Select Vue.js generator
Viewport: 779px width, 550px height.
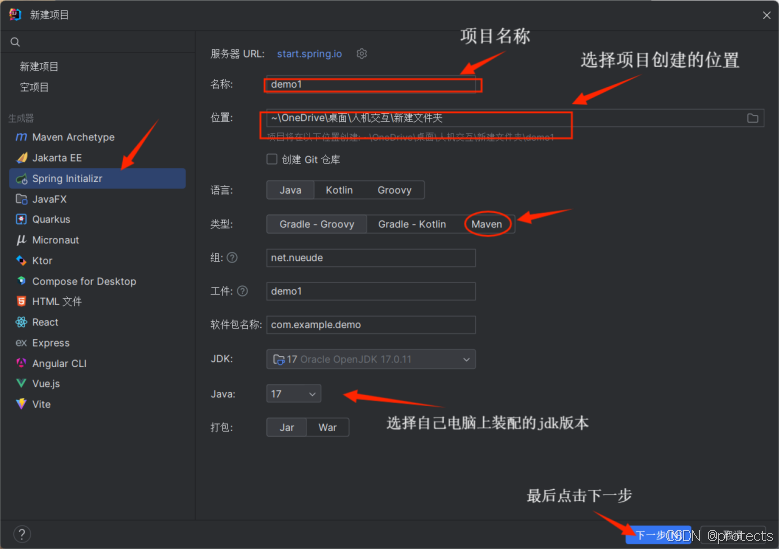pos(97,384)
